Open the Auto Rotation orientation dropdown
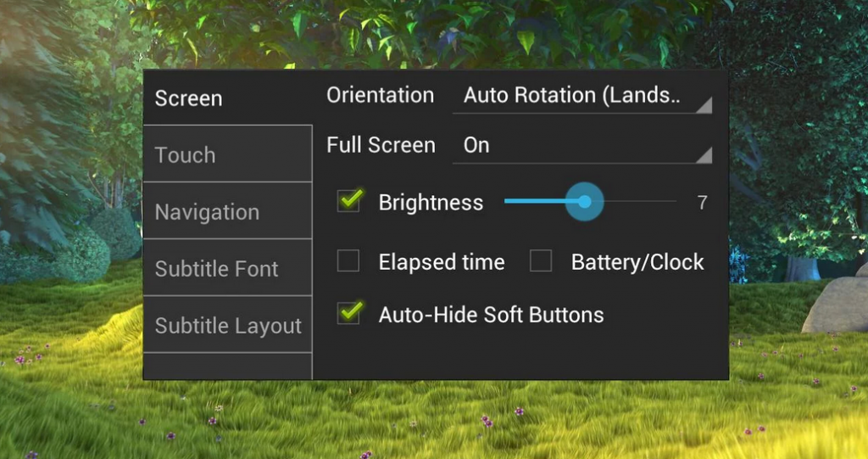Viewport: 868px width, 459px height. click(x=582, y=96)
